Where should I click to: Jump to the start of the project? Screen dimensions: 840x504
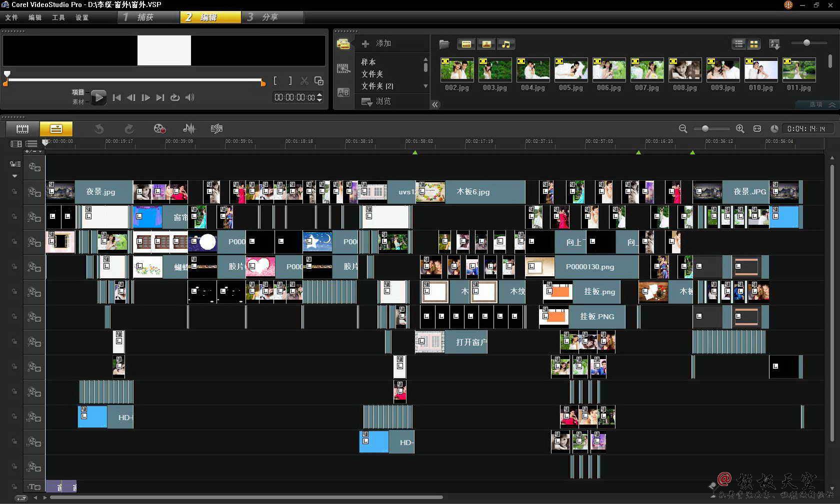(x=116, y=97)
